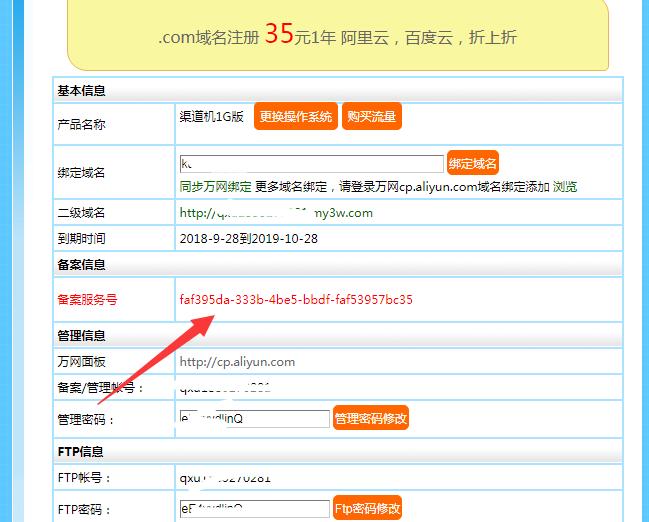The image size is (649, 522).
Task: Click the 到期时间 date range
Action: (x=249, y=239)
